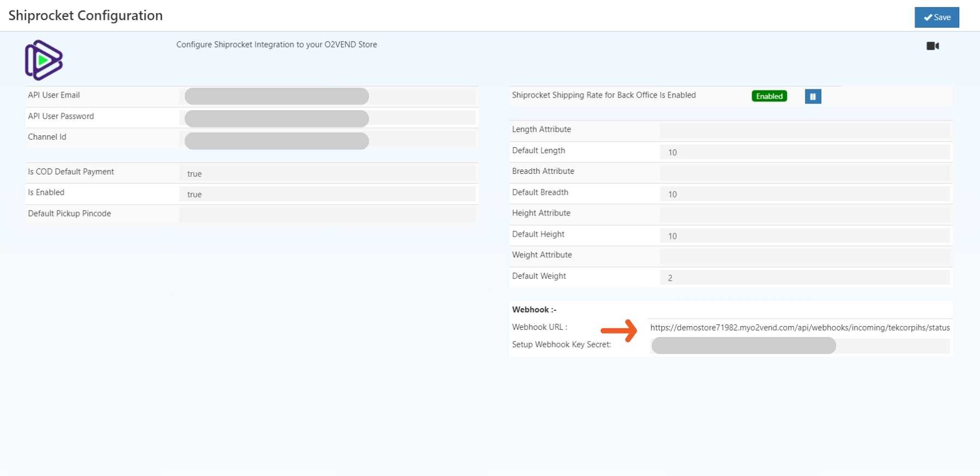Focus the Setup Webhook Key Secret field
Image resolution: width=980 pixels, height=476 pixels.
pos(800,346)
